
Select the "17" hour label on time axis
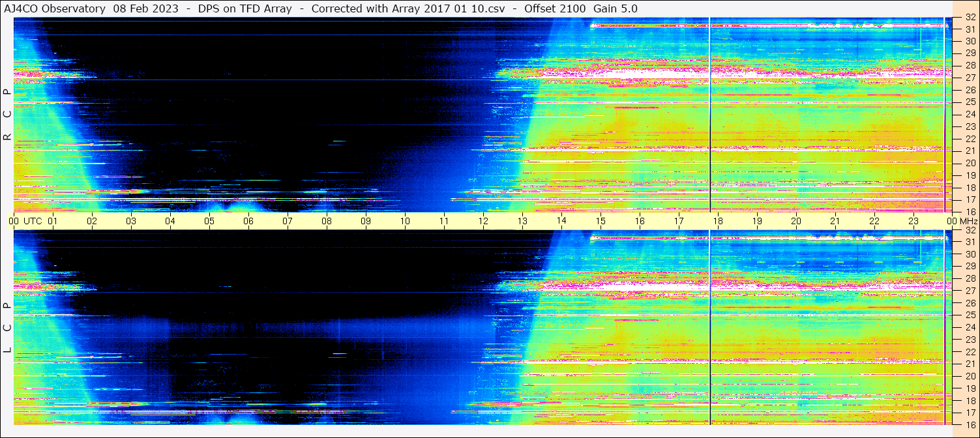679,221
